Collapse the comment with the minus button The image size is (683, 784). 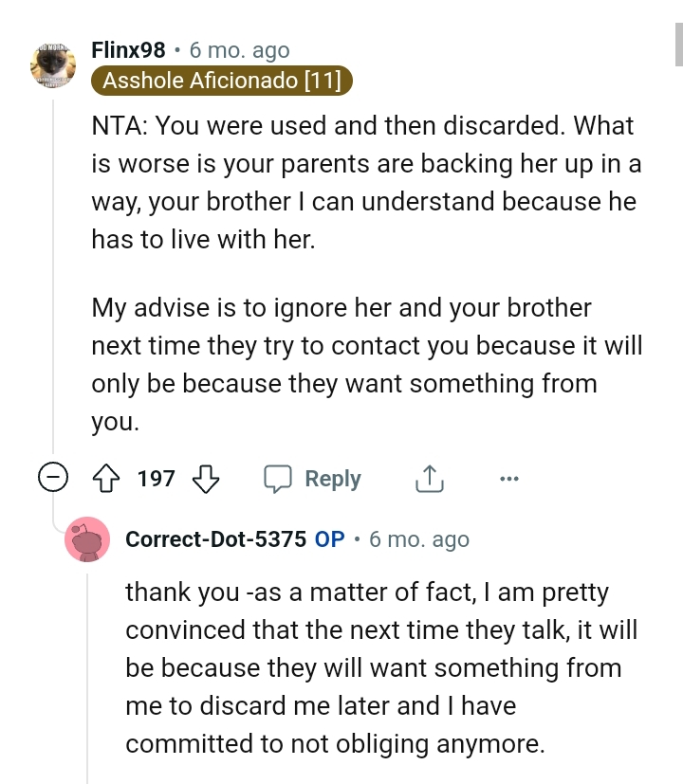click(x=54, y=479)
